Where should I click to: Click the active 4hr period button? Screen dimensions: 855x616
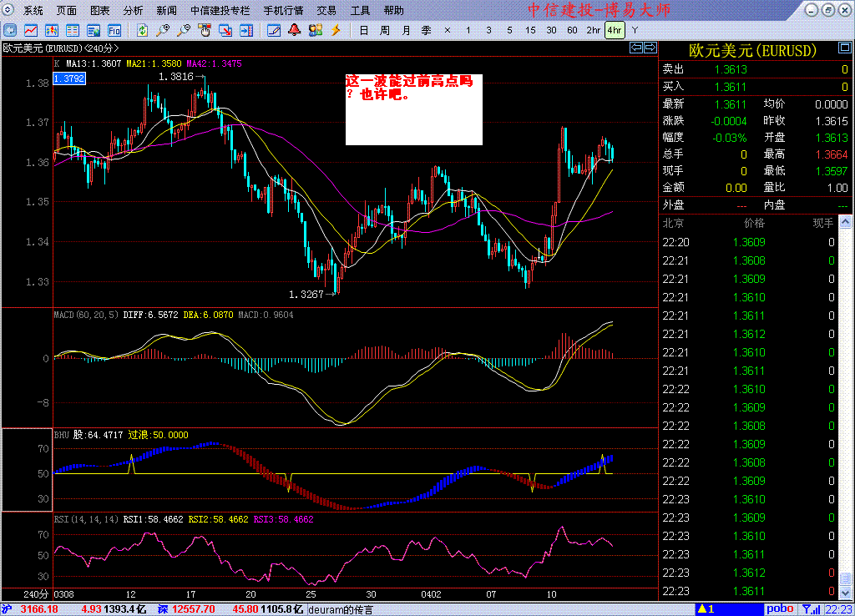click(615, 31)
